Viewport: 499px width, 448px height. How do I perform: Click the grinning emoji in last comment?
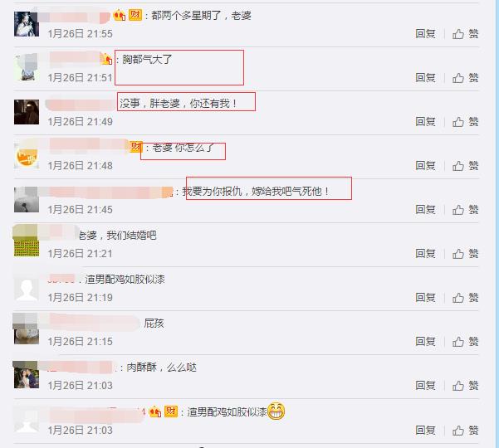click(276, 411)
